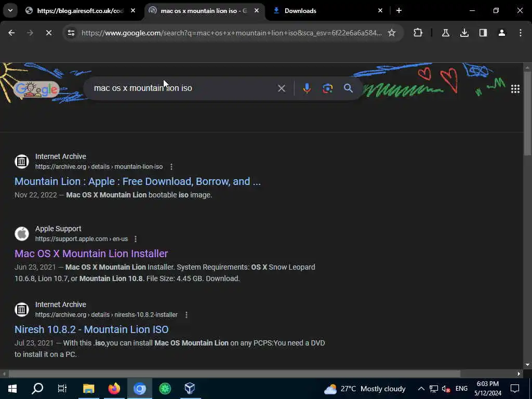Click support.apple.com › en-us URL
532x399 pixels.
[x=82, y=239]
